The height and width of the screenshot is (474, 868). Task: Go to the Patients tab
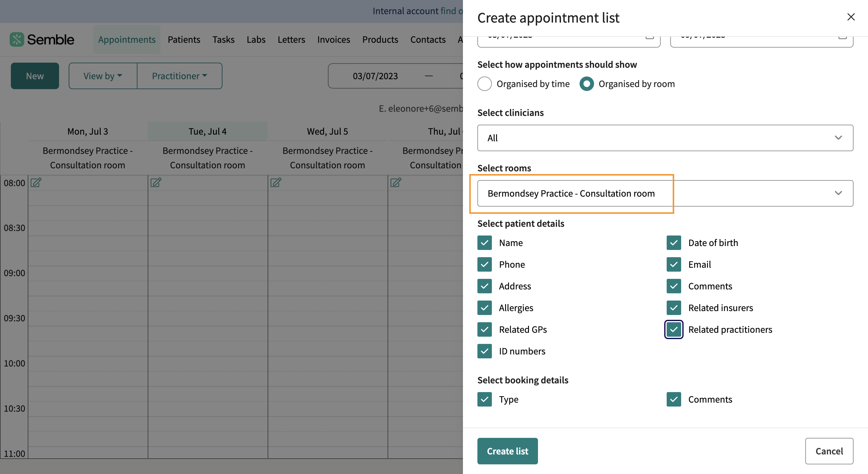(184, 39)
